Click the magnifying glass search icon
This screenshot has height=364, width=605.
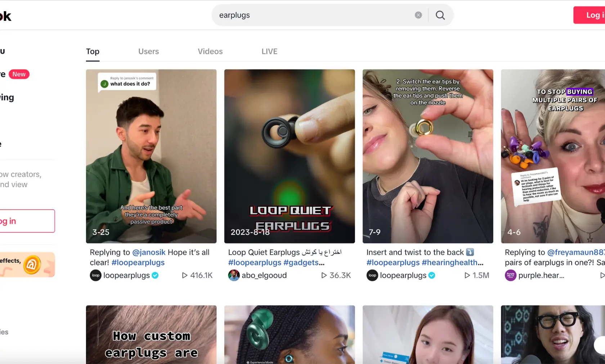tap(440, 15)
